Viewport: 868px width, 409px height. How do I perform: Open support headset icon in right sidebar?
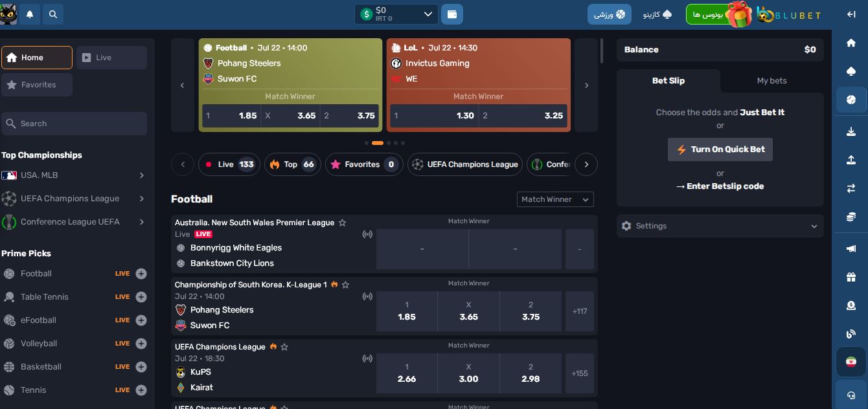851,395
